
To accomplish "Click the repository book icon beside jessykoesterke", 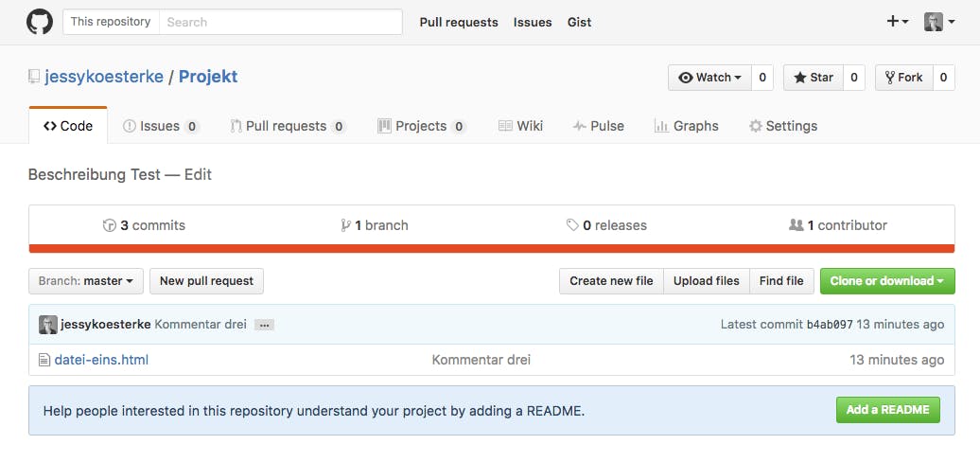I will pos(34,77).
